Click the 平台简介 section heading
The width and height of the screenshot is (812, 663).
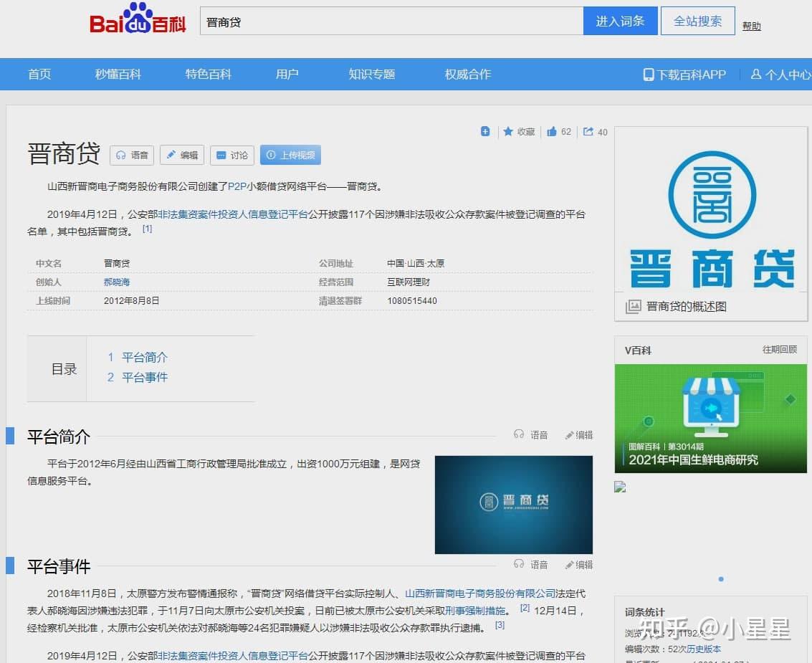tap(59, 437)
